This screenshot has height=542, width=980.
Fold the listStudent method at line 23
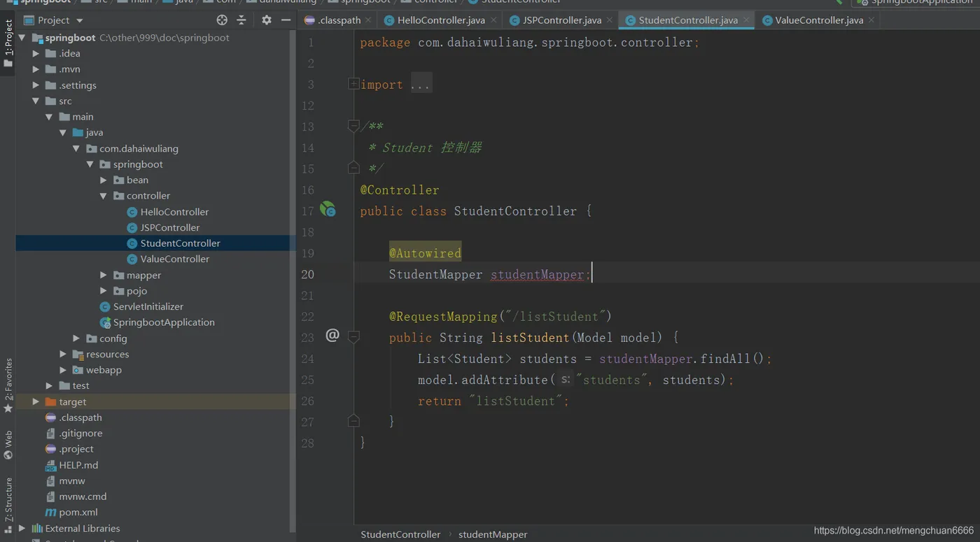pos(353,337)
